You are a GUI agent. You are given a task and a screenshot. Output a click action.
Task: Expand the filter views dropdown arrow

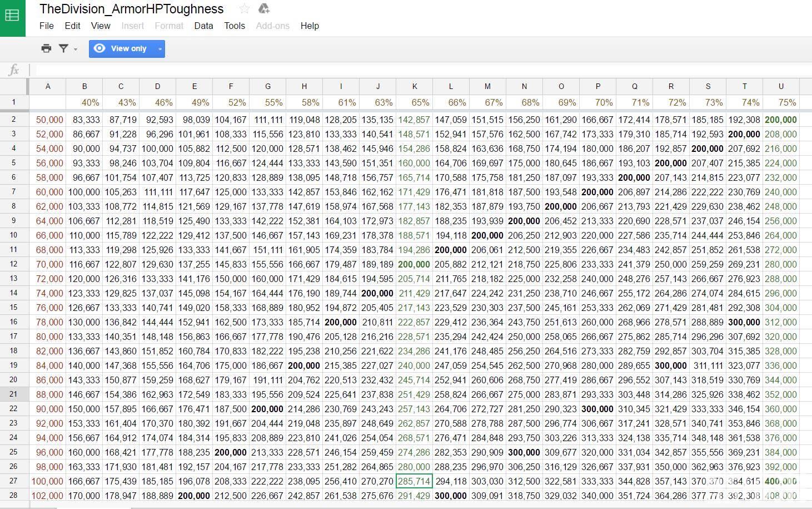click(76, 49)
